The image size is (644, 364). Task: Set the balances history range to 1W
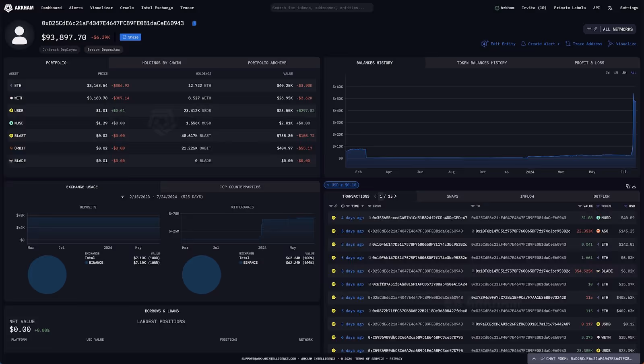[607, 73]
